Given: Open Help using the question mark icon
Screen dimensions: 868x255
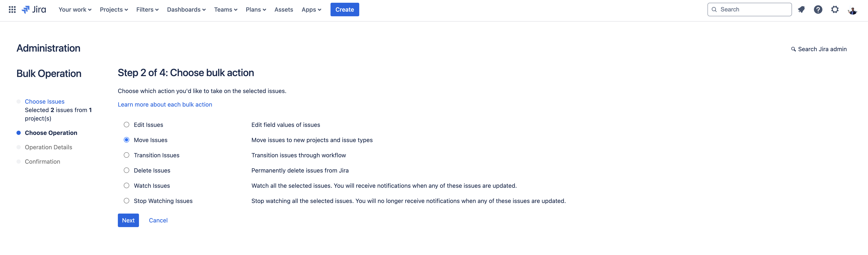Looking at the screenshot, I should [818, 10].
